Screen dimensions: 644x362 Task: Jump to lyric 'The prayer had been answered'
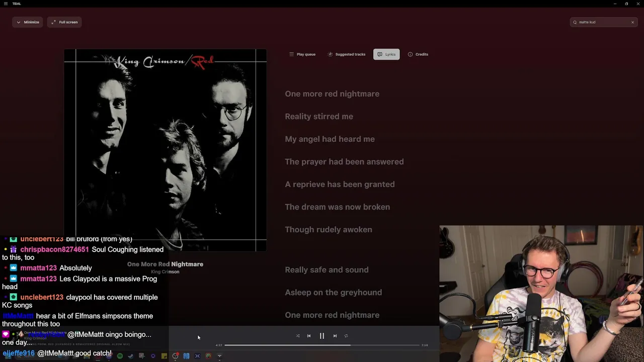point(344,162)
